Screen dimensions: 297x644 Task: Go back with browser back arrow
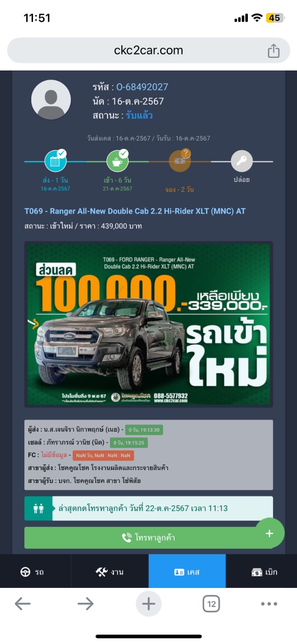point(23,604)
